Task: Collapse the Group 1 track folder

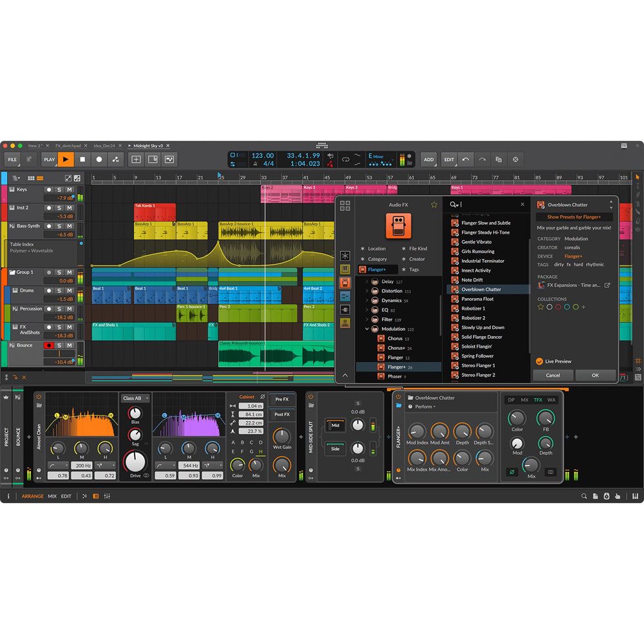Action: 12,272
